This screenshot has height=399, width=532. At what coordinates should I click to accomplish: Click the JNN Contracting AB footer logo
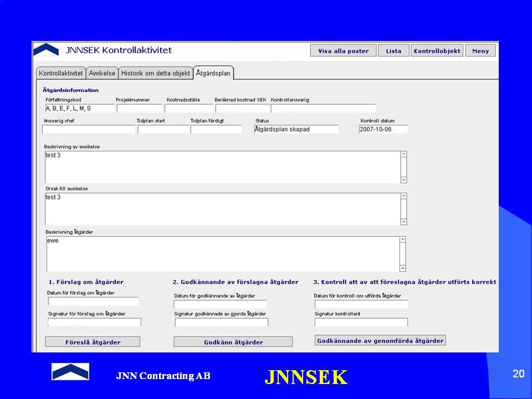coord(70,371)
